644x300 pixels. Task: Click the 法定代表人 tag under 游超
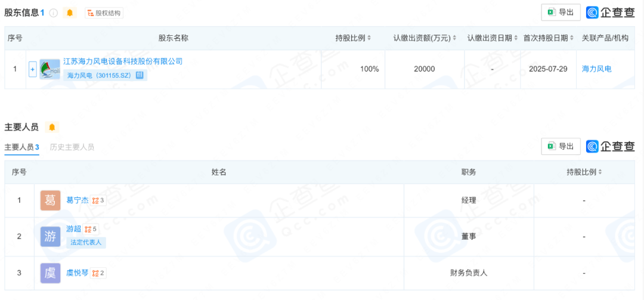(x=86, y=243)
